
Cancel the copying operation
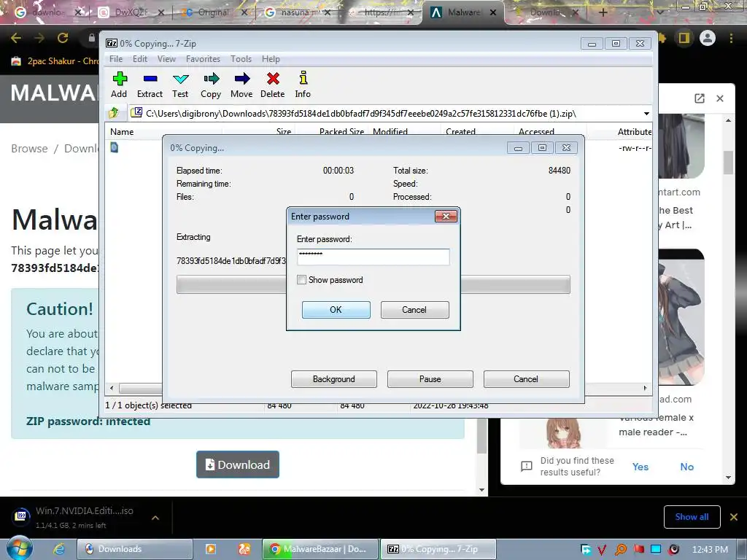click(x=526, y=379)
